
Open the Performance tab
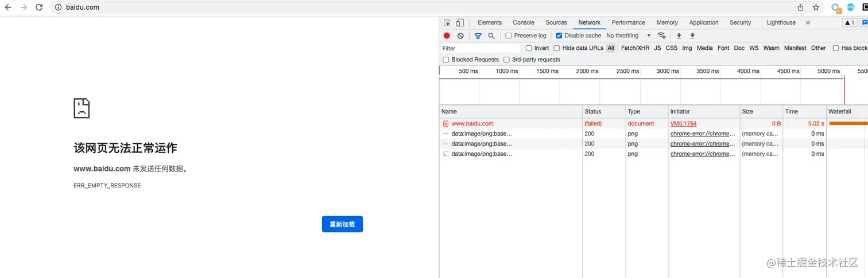coord(628,23)
